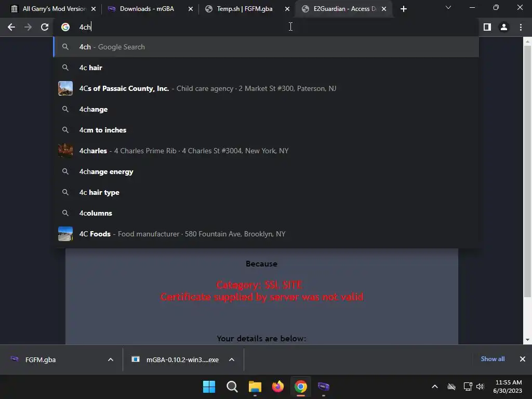The image size is (532, 399).
Task: Open the tab search dropdown arrow
Action: (x=448, y=7)
